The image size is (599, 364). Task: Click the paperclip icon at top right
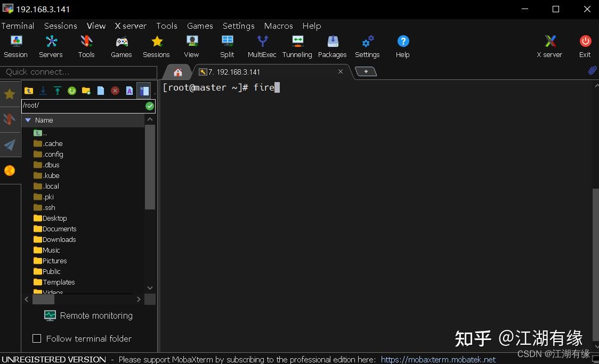(592, 71)
